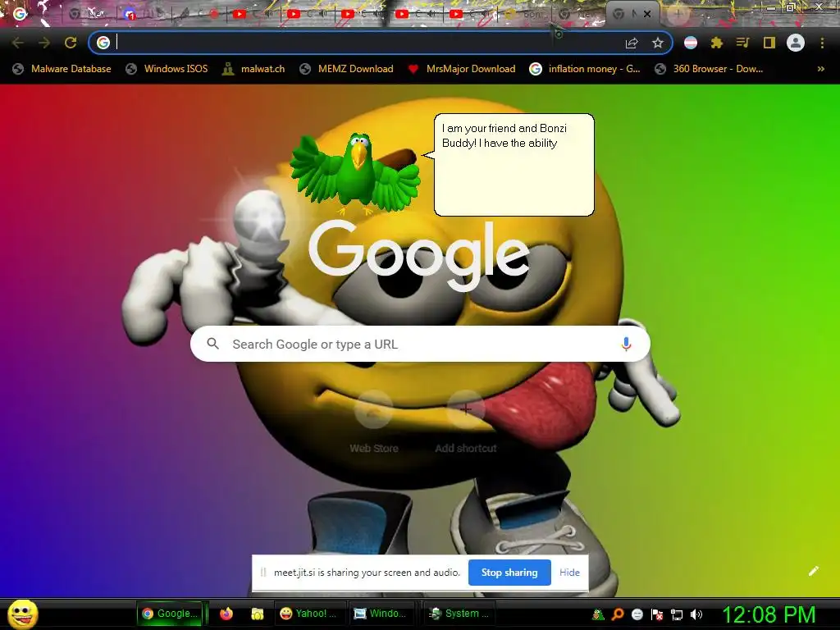Open the 360 Browser Download bookmark
Screen dimensions: 840x630
click(x=709, y=69)
